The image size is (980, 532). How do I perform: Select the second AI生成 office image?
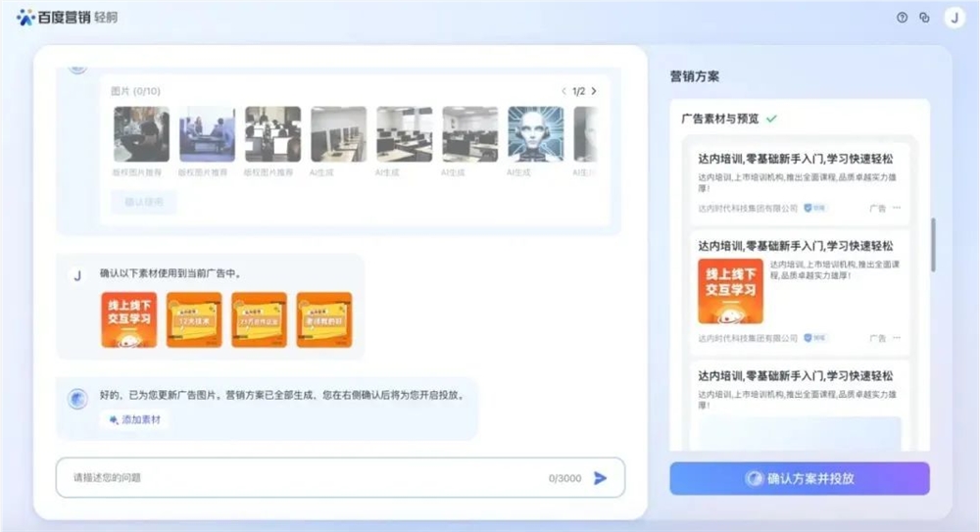404,134
